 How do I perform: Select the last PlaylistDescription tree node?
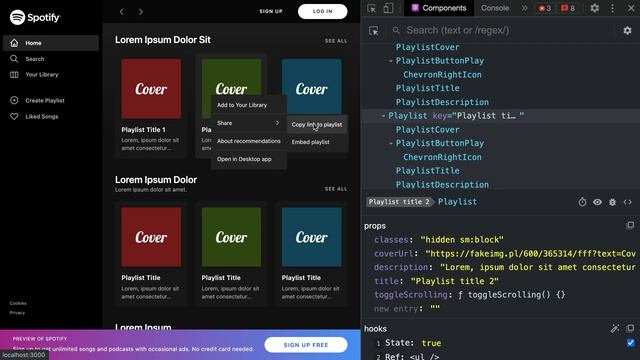442,184
